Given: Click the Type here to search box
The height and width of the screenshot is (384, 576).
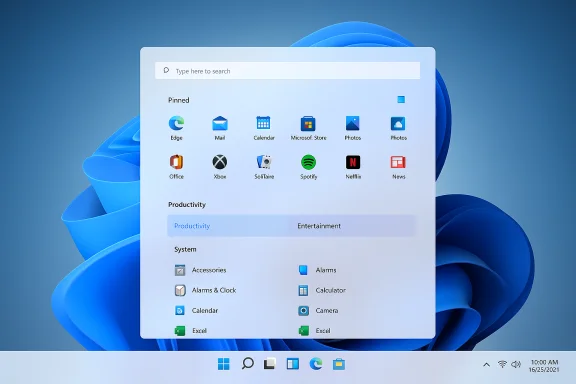Looking at the screenshot, I should tap(288, 71).
